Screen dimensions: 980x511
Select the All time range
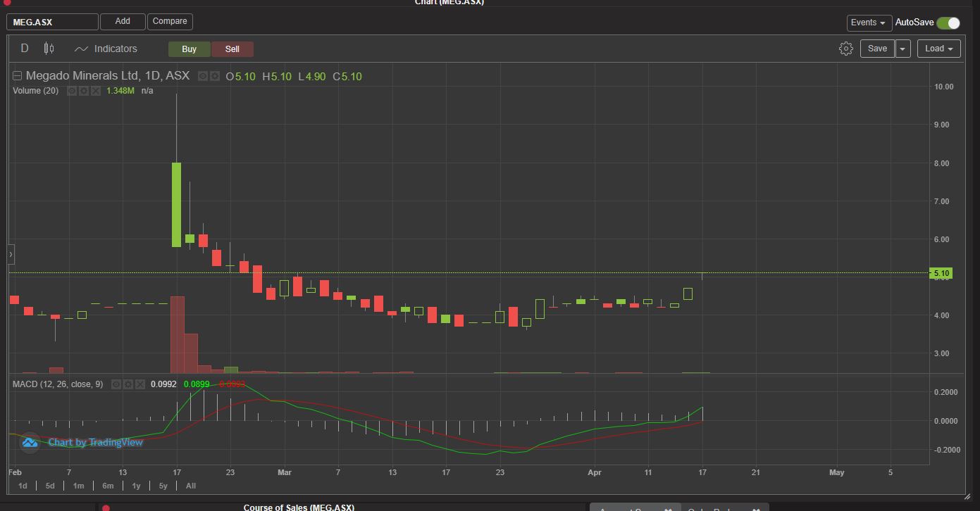point(191,486)
